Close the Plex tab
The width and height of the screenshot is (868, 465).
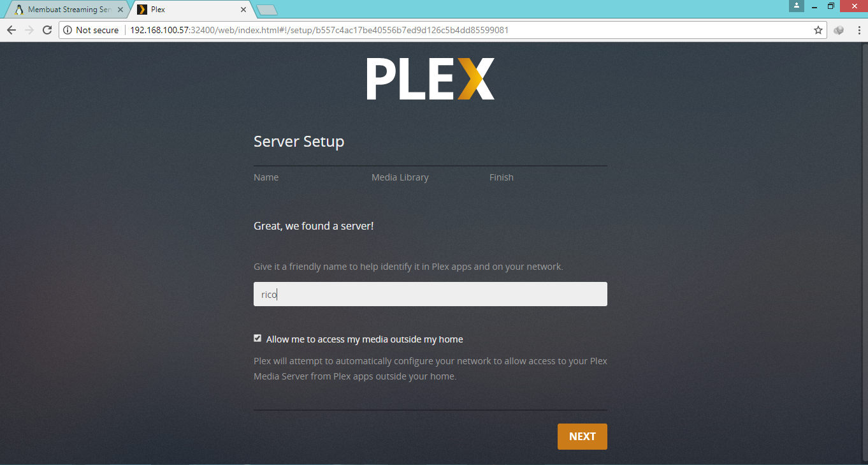pos(243,10)
